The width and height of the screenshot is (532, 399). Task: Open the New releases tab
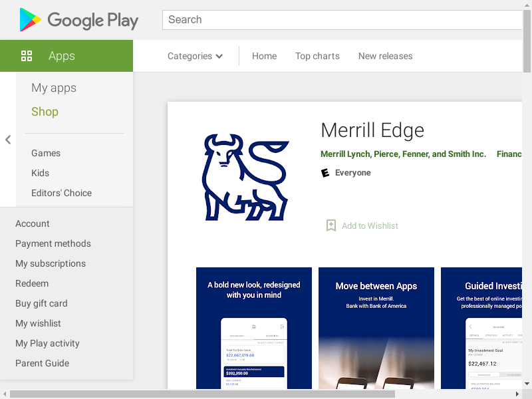[386, 56]
